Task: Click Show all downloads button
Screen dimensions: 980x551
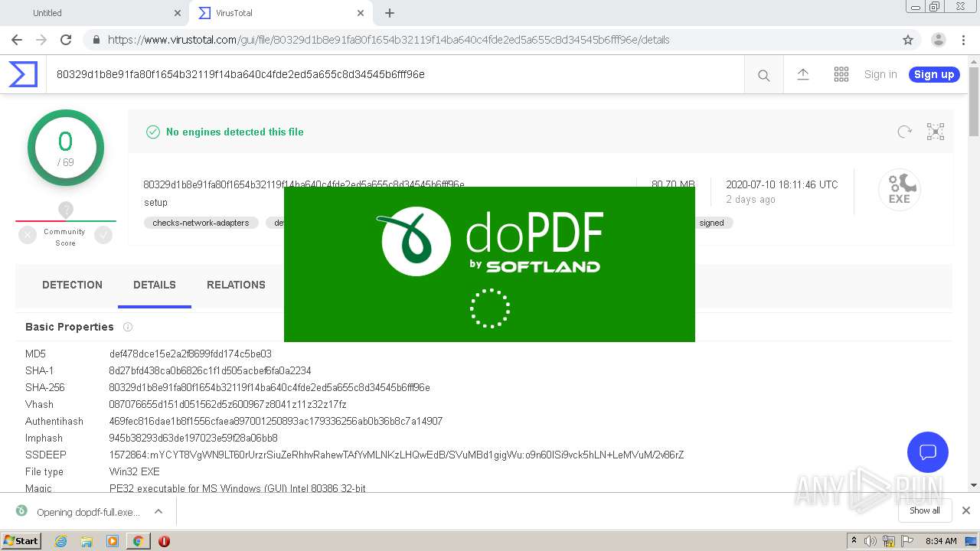Action: [925, 510]
